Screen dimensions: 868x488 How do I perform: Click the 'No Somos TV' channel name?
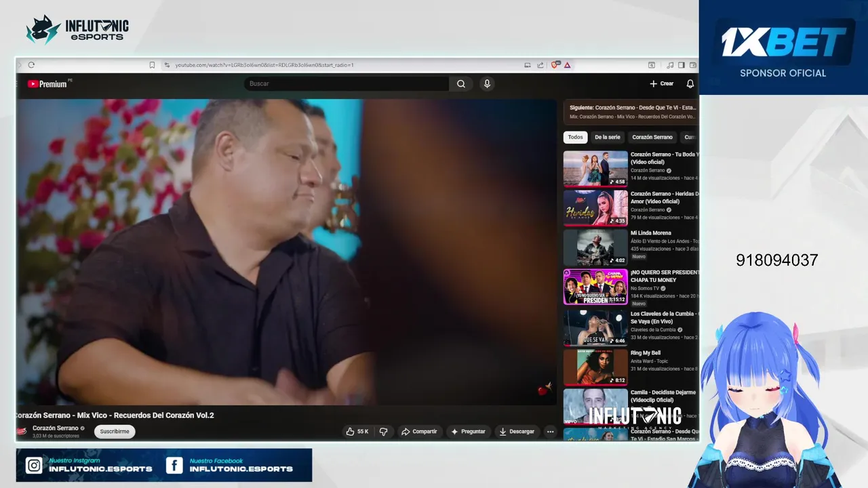coord(645,288)
